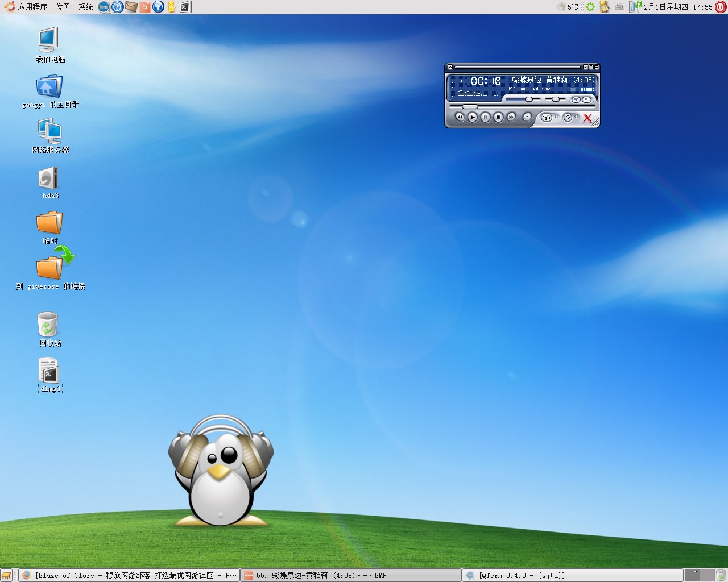Click the red X logo in audio player

click(588, 118)
